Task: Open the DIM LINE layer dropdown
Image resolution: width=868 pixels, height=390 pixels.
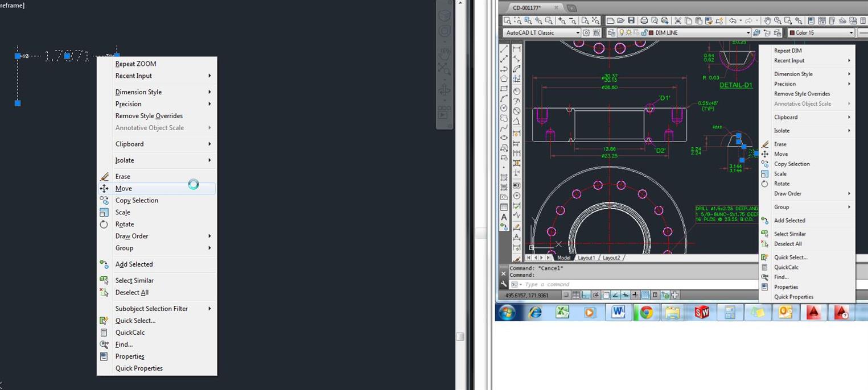Action: [748, 32]
